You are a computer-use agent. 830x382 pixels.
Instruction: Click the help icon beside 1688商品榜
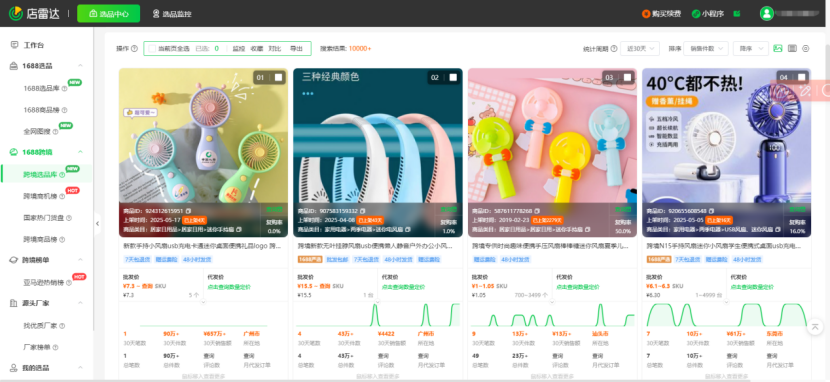coord(65,110)
